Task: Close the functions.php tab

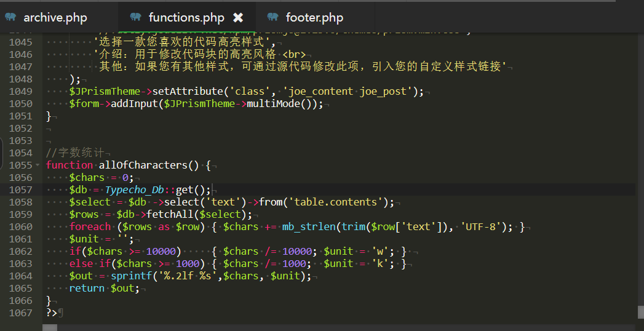Action: (x=238, y=17)
